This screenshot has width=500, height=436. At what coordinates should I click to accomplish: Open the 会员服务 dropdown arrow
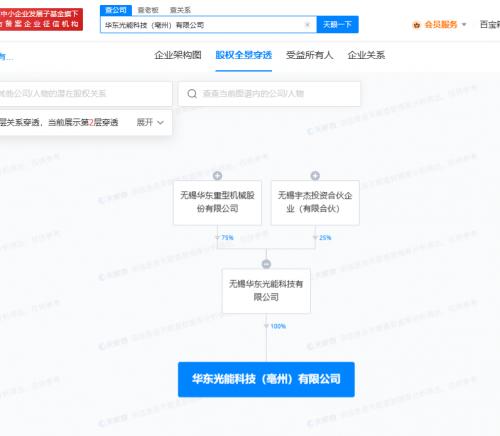(x=464, y=24)
